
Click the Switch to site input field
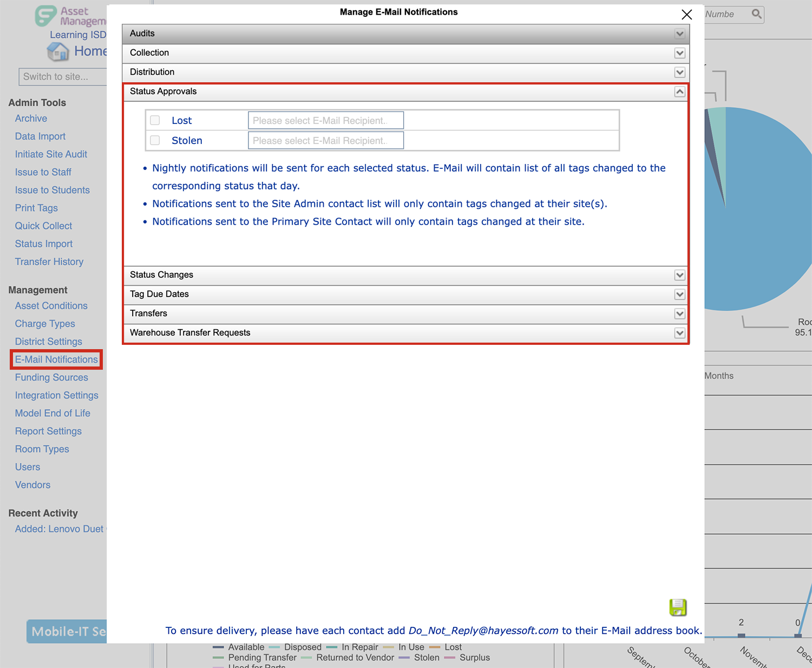[x=63, y=77]
